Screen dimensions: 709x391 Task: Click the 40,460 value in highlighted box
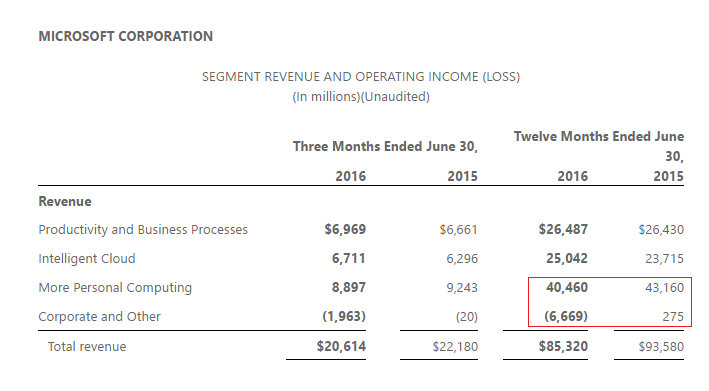(567, 287)
